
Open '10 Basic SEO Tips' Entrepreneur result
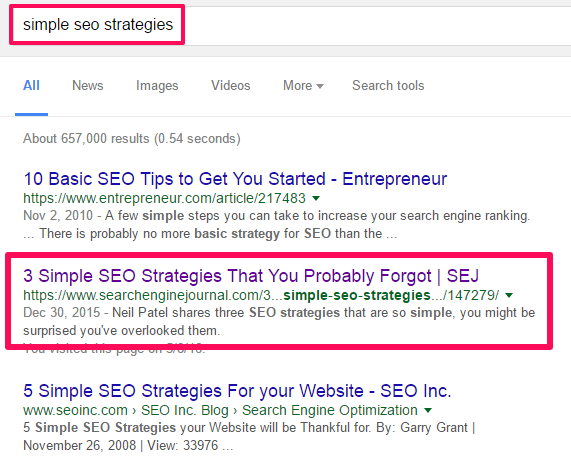(x=235, y=179)
